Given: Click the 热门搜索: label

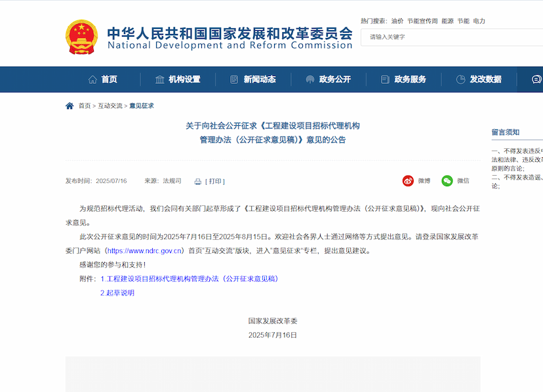Looking at the screenshot, I should (x=374, y=21).
